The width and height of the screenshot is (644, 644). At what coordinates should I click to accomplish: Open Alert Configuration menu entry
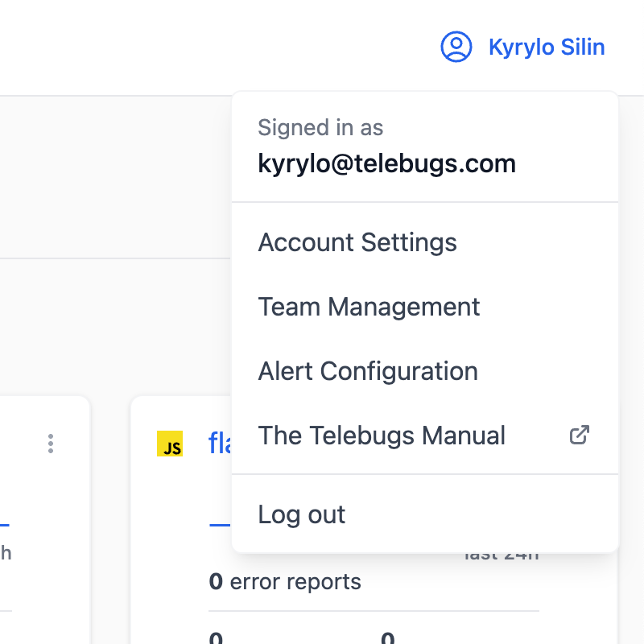tap(425, 371)
